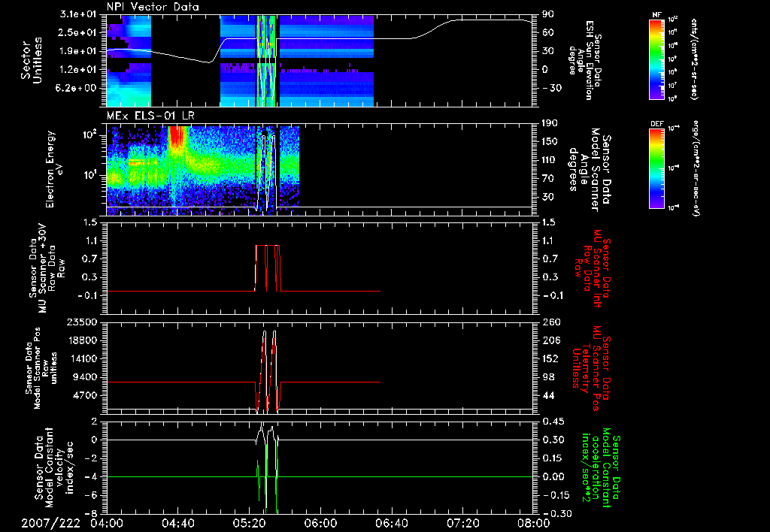
Task: Click the '14100' scanner position tick value
Action: click(x=83, y=358)
